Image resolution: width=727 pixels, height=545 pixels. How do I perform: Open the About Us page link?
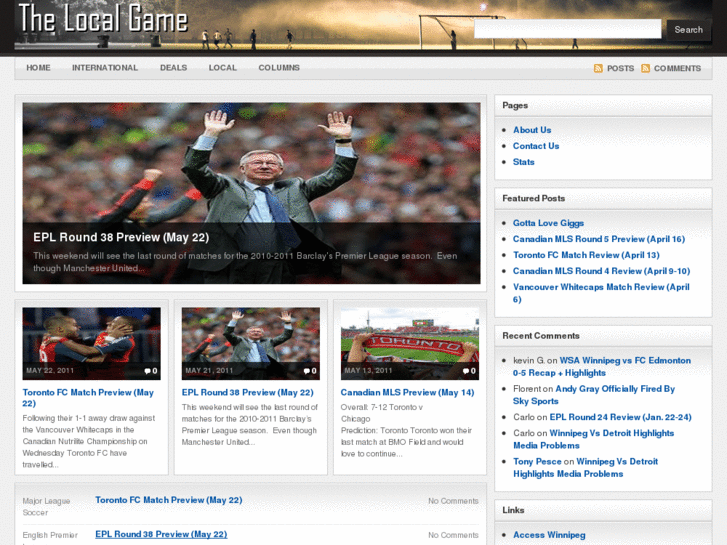(532, 130)
